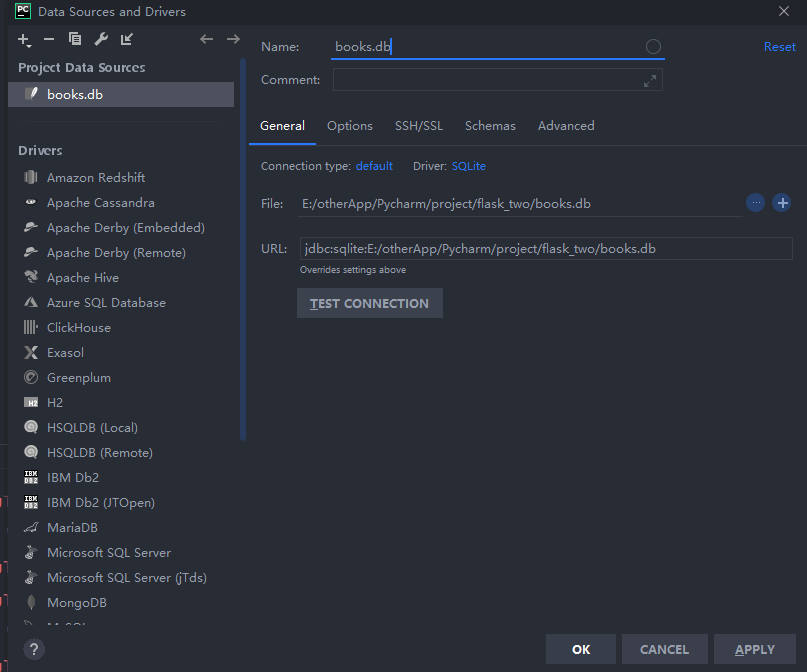Image resolution: width=807 pixels, height=672 pixels.
Task: Remove selected data source with minus icon
Action: [49, 39]
